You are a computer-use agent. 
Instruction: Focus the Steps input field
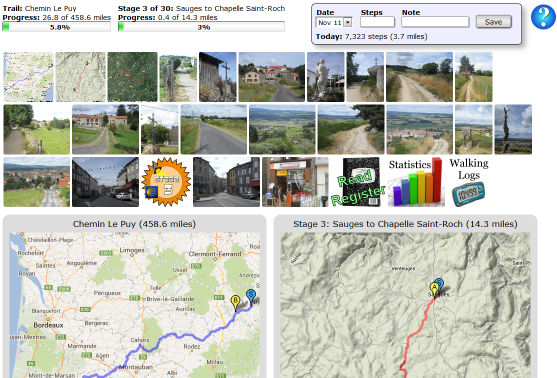pos(377,22)
